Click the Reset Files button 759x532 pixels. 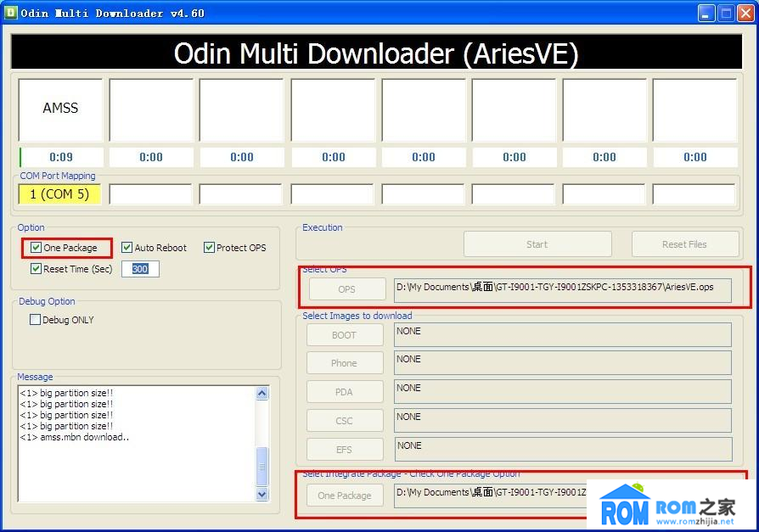(685, 244)
